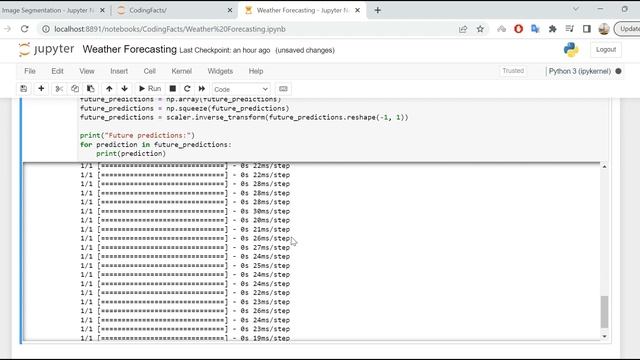The width and height of the screenshot is (640, 360).
Task: Click the '27ms/step' output line
Action: coord(185,248)
